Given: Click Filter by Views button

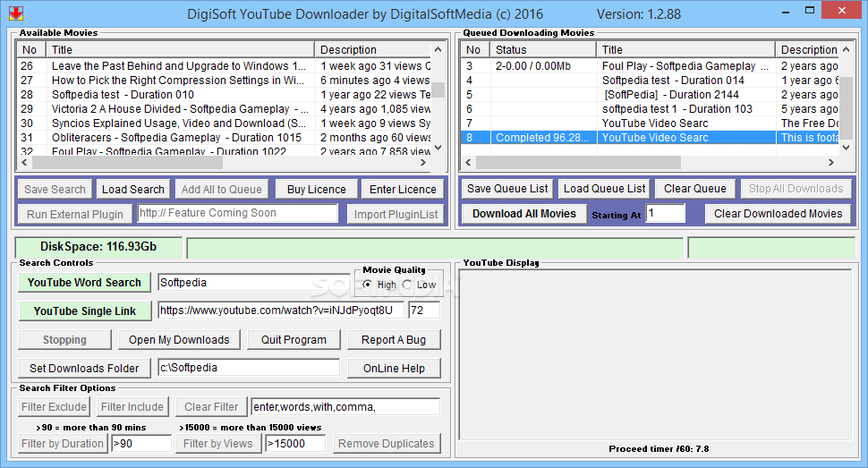Looking at the screenshot, I should (218, 444).
